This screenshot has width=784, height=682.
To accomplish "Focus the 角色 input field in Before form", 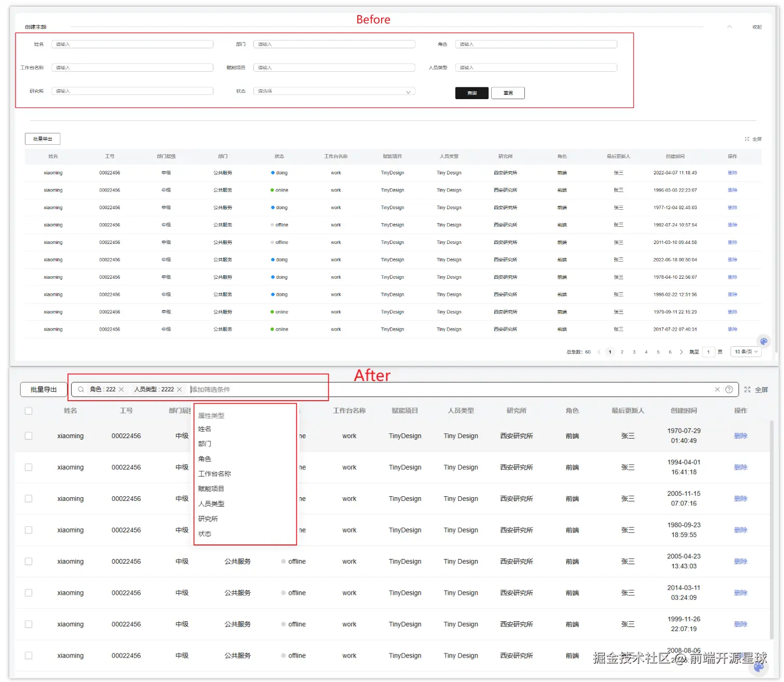I will pyautogui.click(x=536, y=44).
